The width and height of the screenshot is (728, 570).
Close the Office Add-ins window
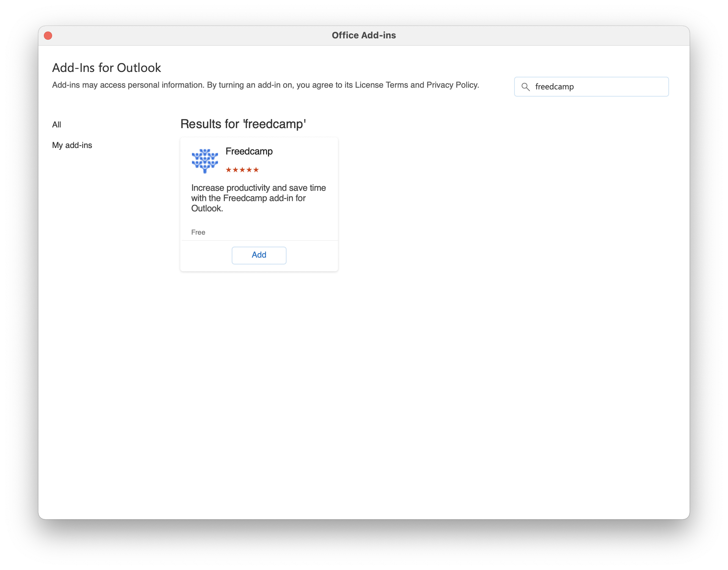48,36
